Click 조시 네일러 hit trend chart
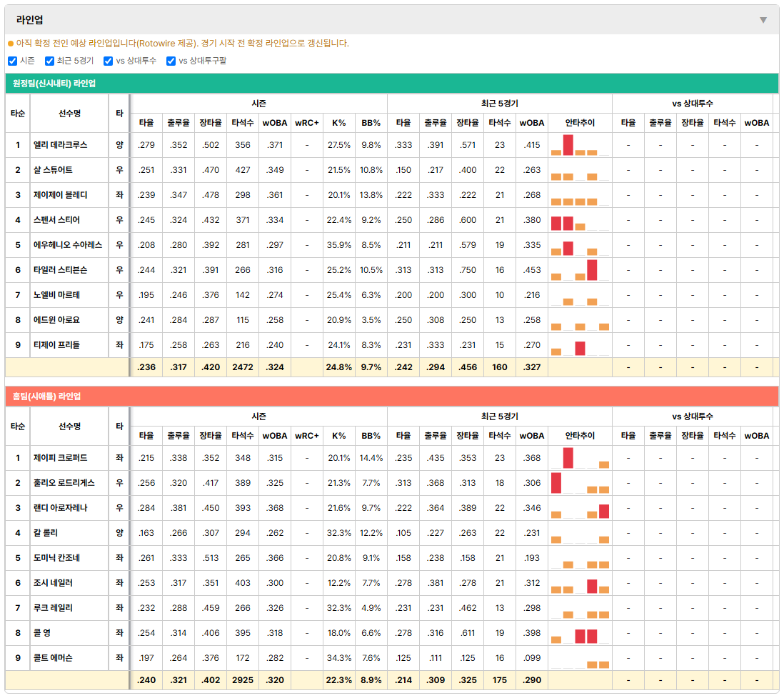The width and height of the screenshot is (784, 698). [x=580, y=583]
